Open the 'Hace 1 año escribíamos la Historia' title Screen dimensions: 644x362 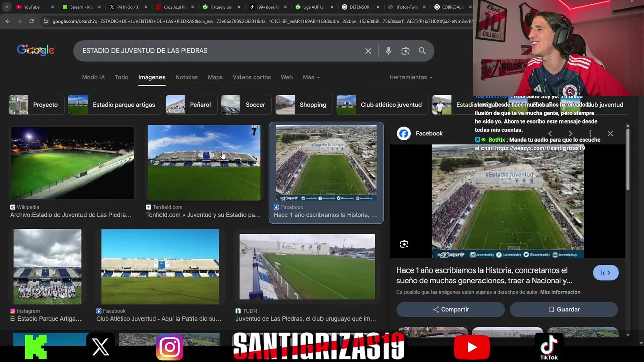(x=484, y=276)
